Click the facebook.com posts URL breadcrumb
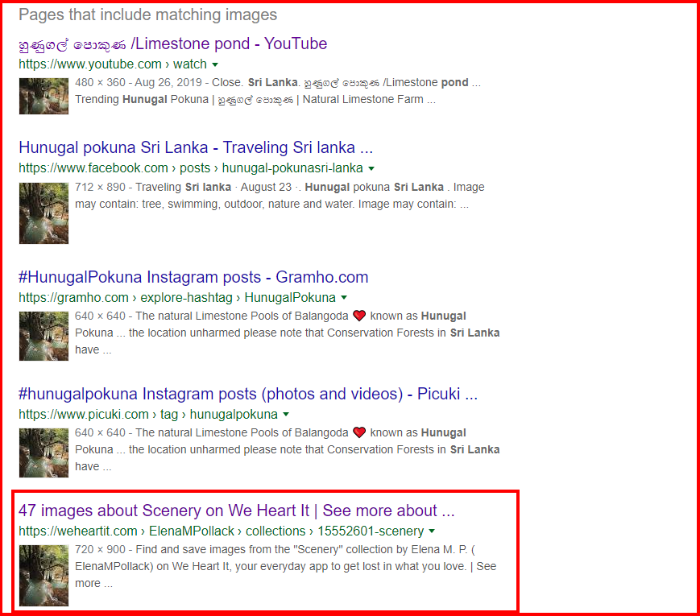 click(191, 168)
